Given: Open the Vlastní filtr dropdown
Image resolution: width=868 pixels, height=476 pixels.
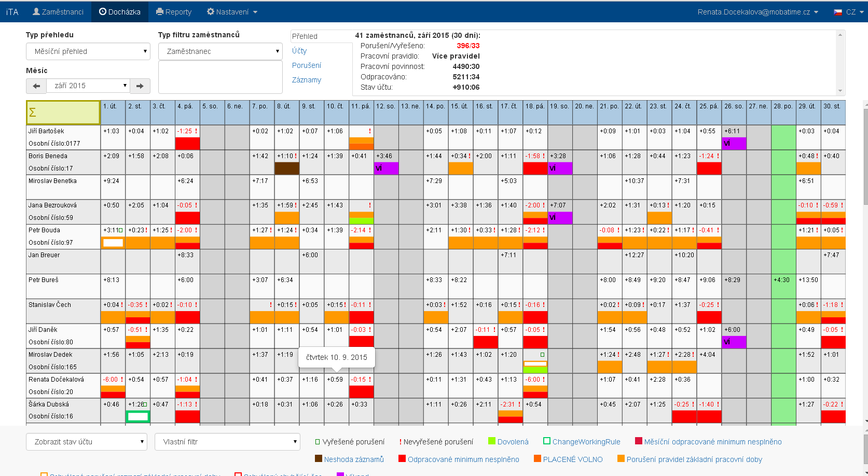Looking at the screenshot, I should point(227,442).
